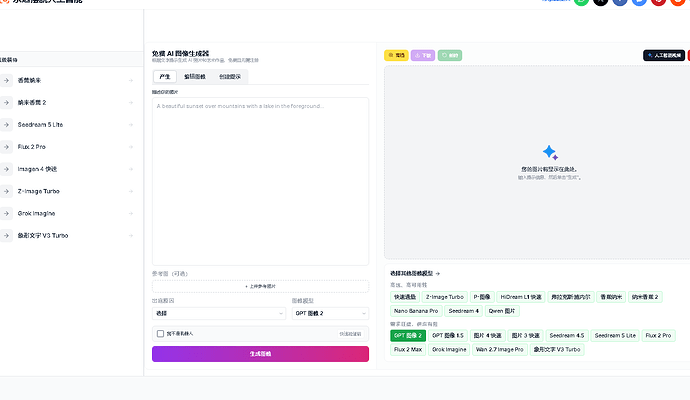This screenshot has width=690, height=400.
Task: Click the arrow icon left of sidebar Z-Image Turbo
Action: coord(6,191)
